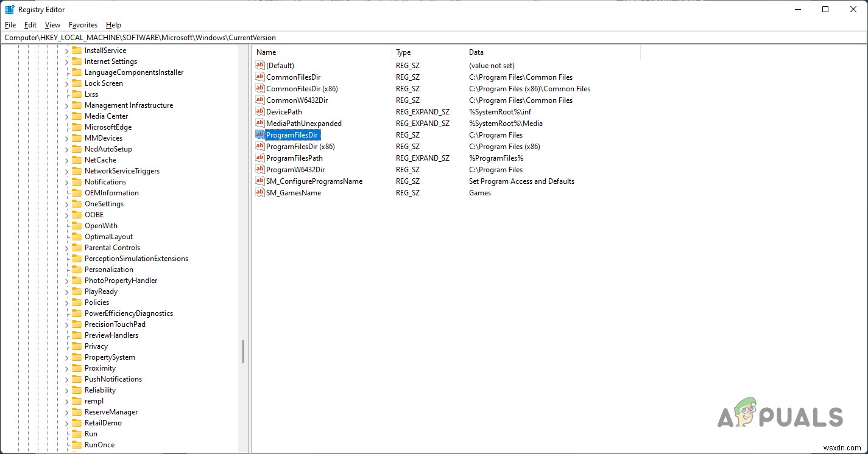Click the key tree vertical scrollbar thumb

pyautogui.click(x=243, y=352)
